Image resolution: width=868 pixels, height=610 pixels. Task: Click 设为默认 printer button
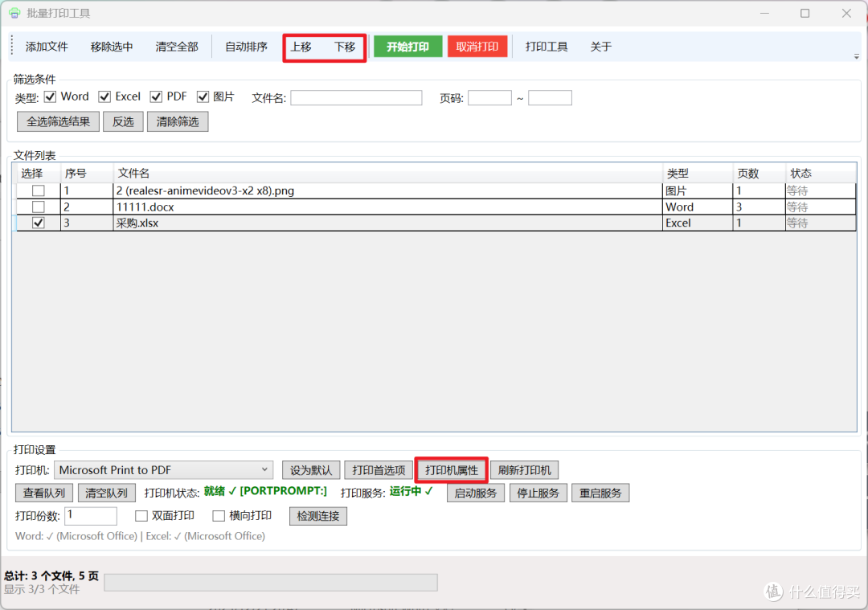point(311,470)
